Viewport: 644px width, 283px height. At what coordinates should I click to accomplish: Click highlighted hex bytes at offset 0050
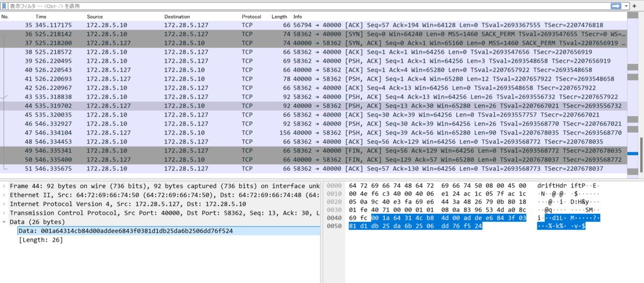pos(415,227)
